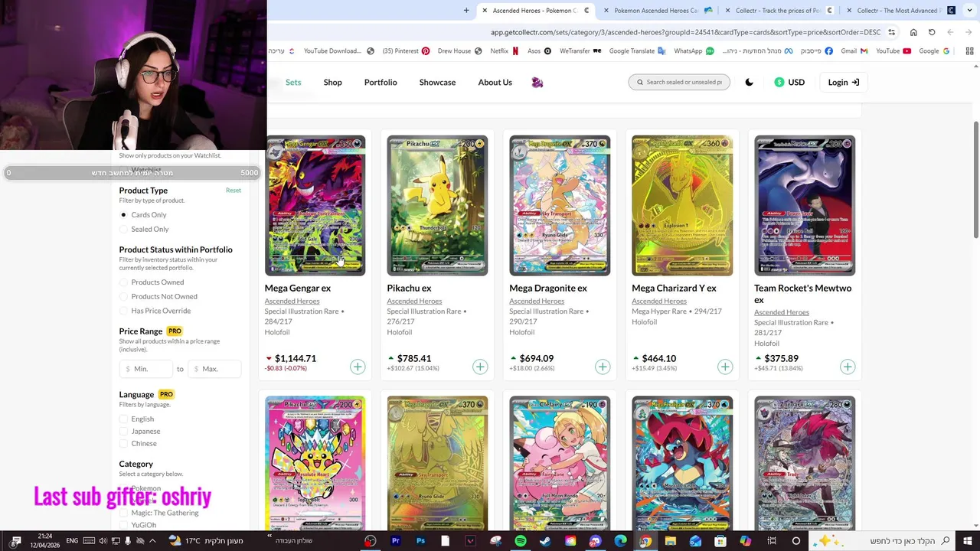Launch Photoshop from the taskbar
This screenshot has height=551, width=980.
[x=420, y=541]
